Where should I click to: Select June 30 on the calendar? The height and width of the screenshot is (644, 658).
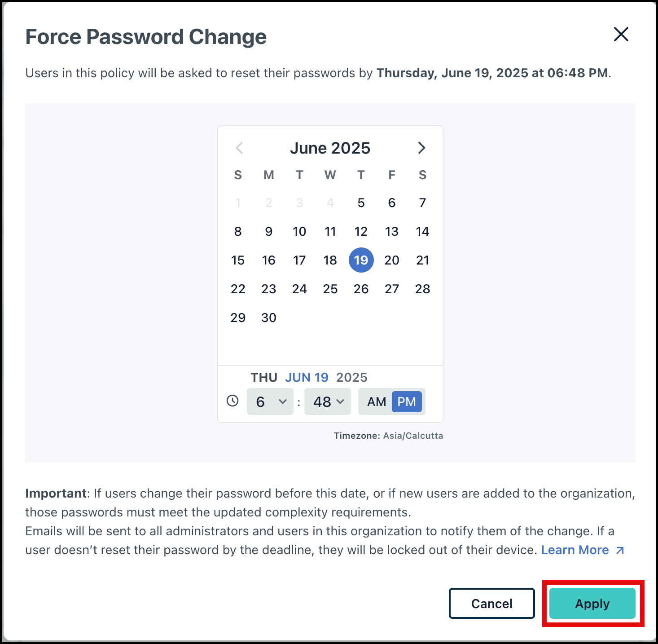point(269,318)
